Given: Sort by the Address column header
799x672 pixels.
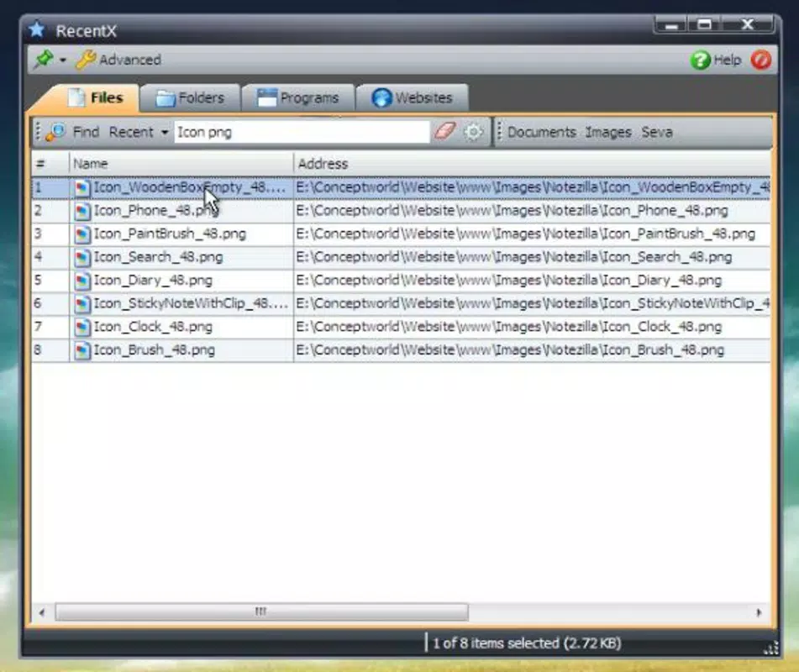Looking at the screenshot, I should click(x=532, y=164).
